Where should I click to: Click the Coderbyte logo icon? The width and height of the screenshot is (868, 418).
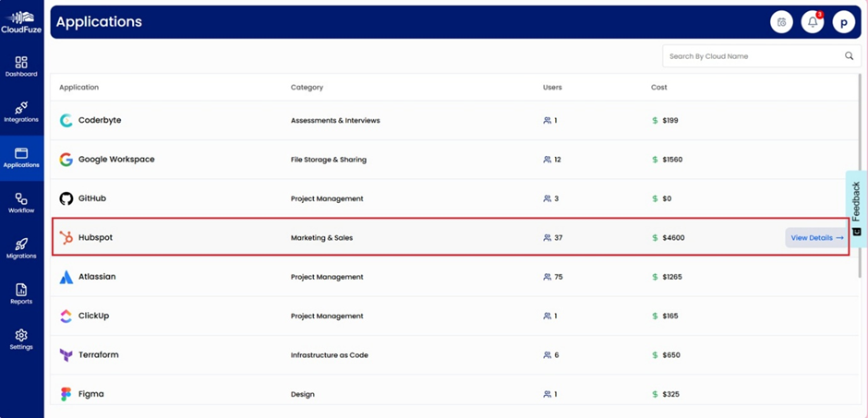point(66,120)
